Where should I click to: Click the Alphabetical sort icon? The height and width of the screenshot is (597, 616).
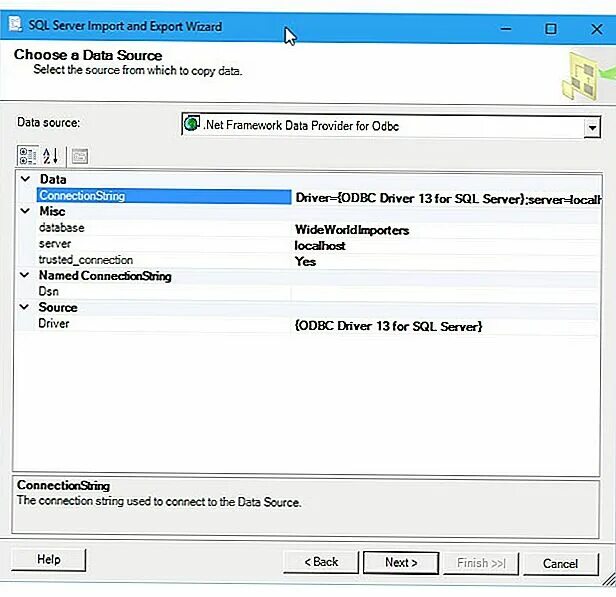(51, 156)
